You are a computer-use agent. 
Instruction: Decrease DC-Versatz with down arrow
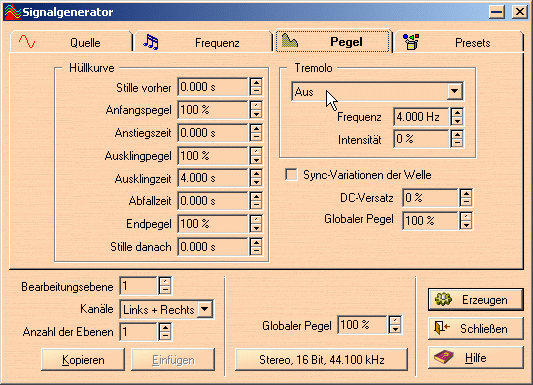(x=466, y=202)
